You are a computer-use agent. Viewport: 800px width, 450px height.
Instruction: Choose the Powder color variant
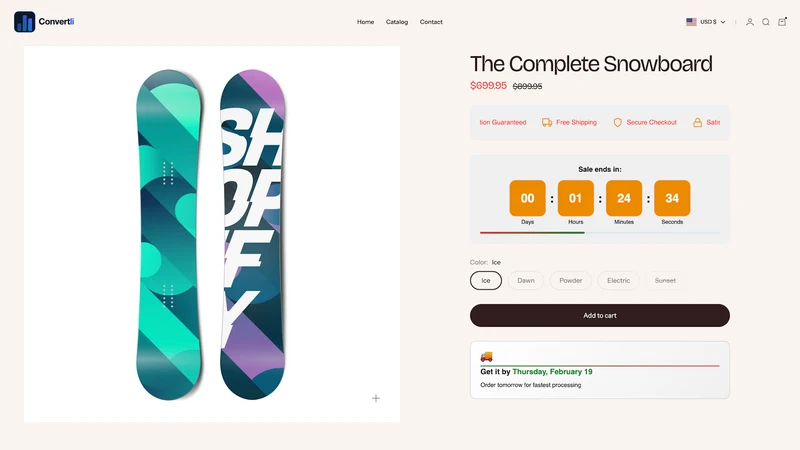570,281
